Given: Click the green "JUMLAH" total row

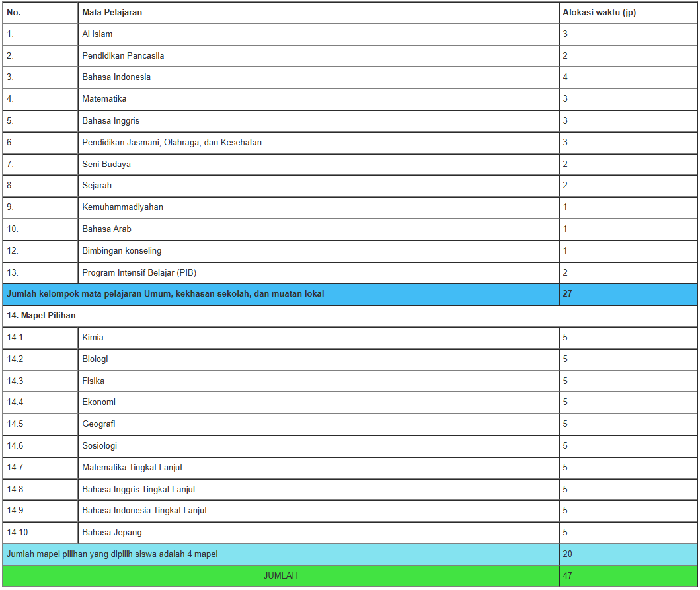Looking at the screenshot, I should tap(280, 576).
